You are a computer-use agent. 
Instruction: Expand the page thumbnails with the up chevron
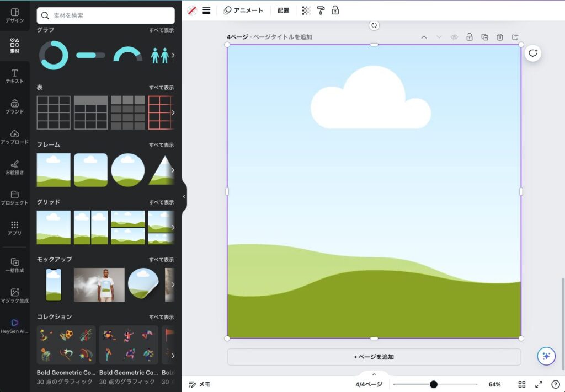[374, 374]
